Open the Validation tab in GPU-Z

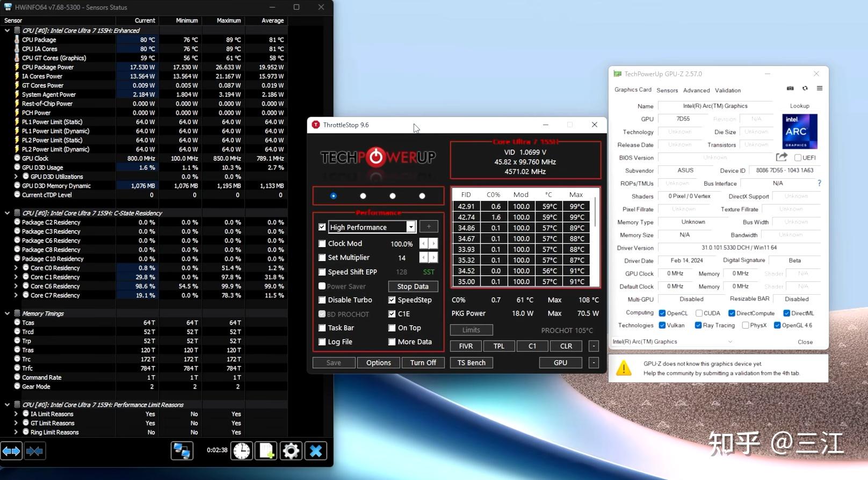pyautogui.click(x=728, y=90)
